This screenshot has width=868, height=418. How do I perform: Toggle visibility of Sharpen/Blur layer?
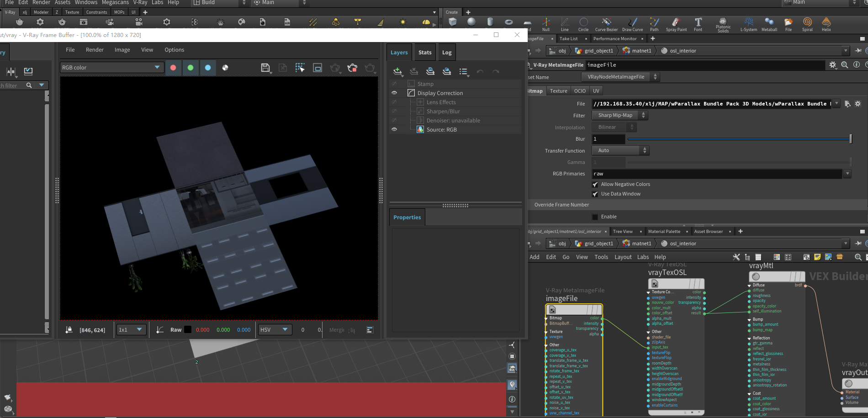coord(394,111)
